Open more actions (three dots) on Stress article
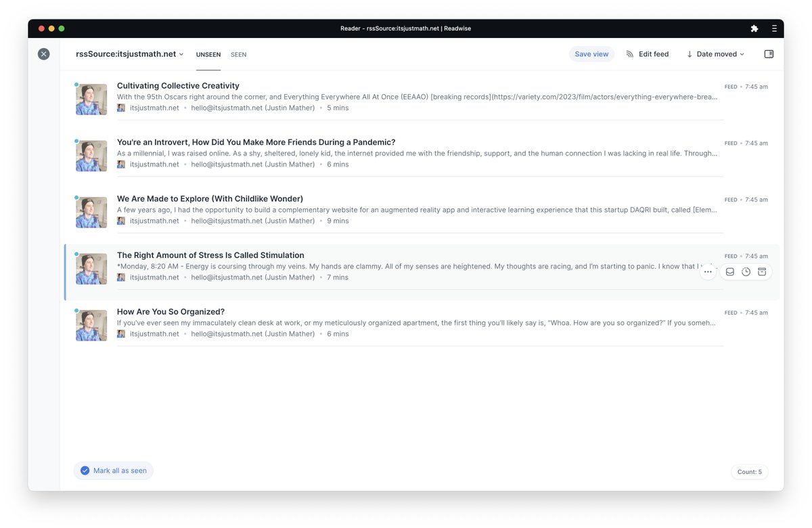812x528 pixels. [x=708, y=271]
